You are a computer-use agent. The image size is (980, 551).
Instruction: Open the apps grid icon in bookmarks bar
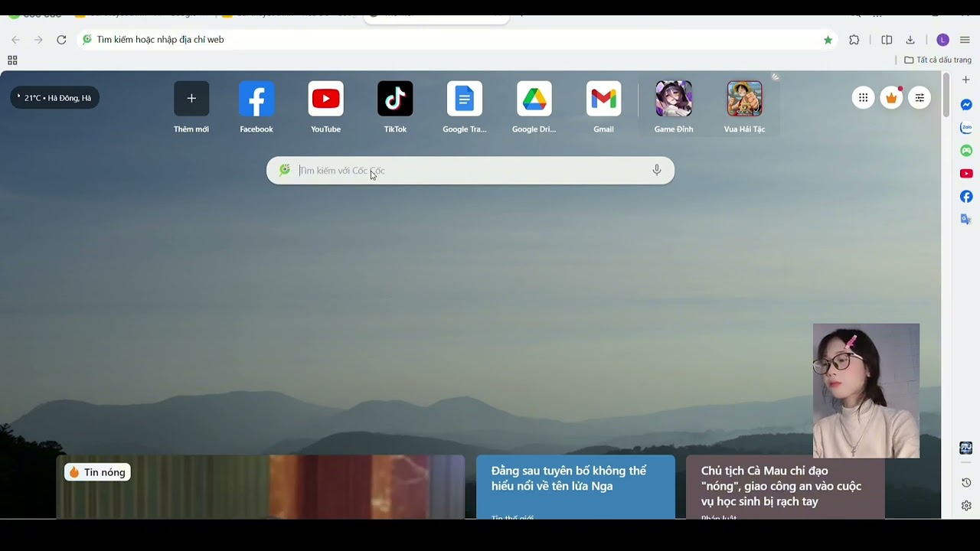[12, 60]
